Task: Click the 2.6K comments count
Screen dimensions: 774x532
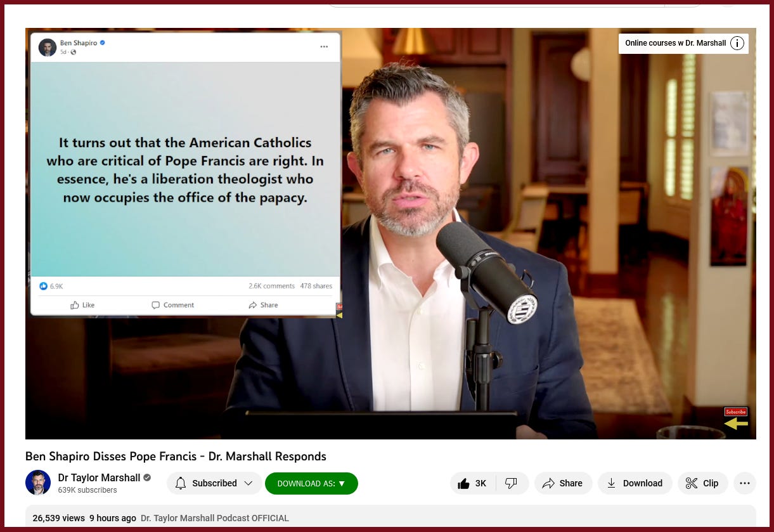Action: [x=271, y=286]
